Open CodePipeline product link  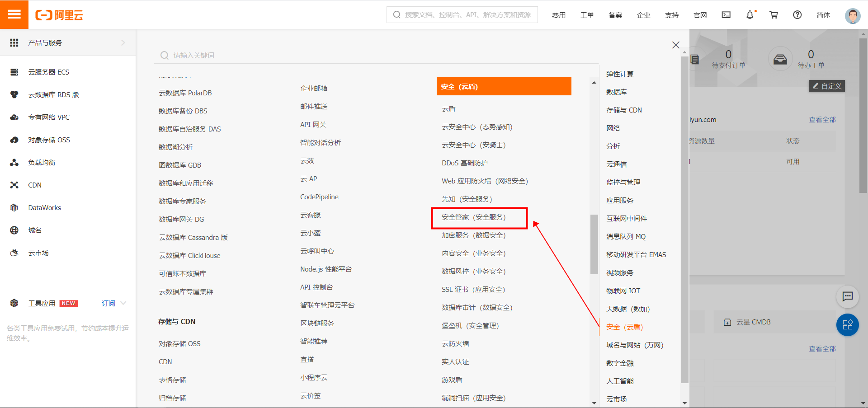tap(319, 197)
